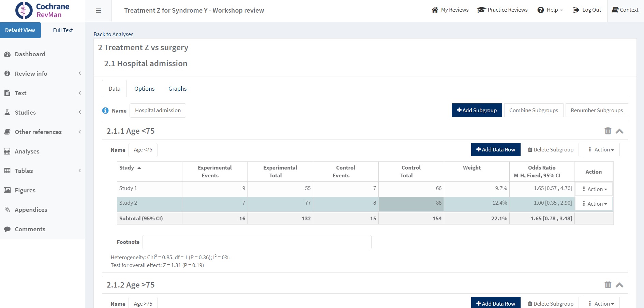Collapse the Age <75 subgroup section

(619, 131)
